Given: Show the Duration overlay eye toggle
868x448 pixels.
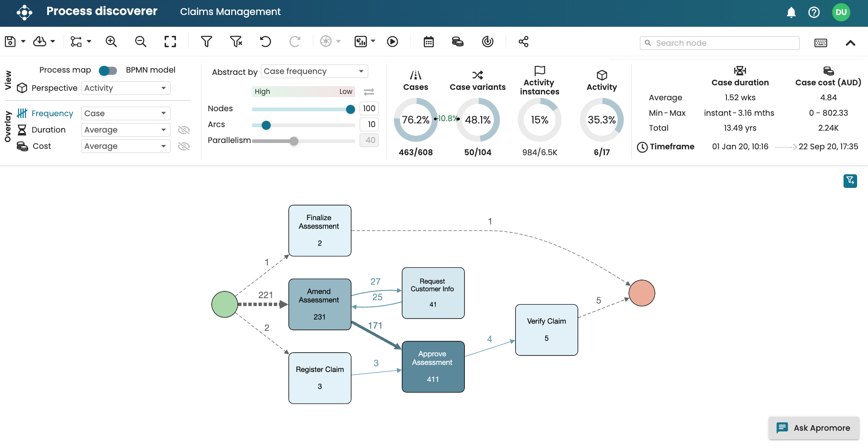Looking at the screenshot, I should pyautogui.click(x=184, y=130).
